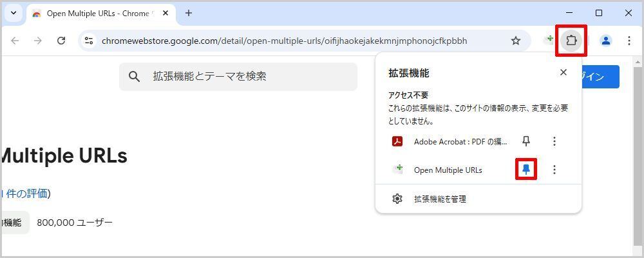Pin the Adobe Acrobat extension
Screen dimensions: 644x258
(x=526, y=141)
